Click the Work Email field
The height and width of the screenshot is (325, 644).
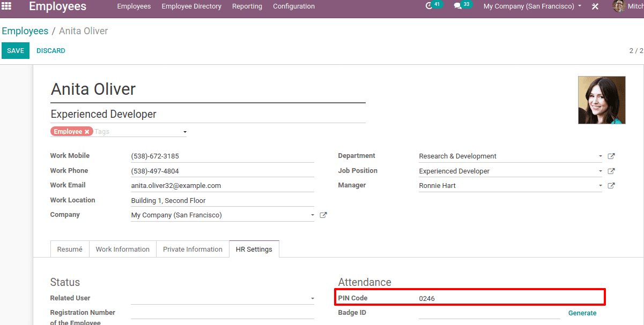coord(223,186)
